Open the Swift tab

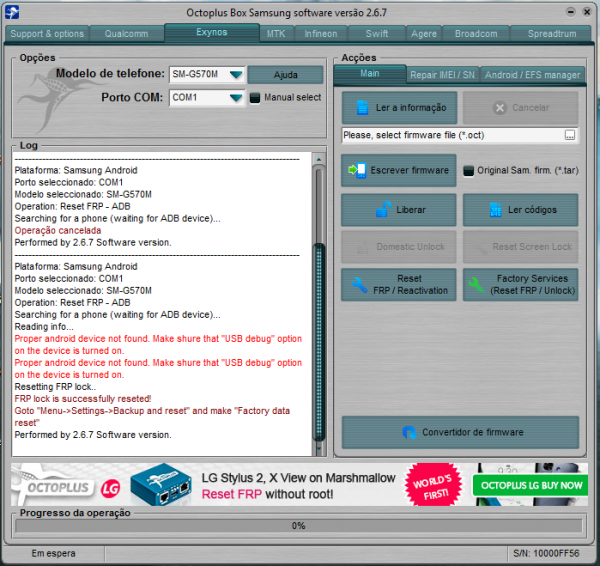[377, 34]
